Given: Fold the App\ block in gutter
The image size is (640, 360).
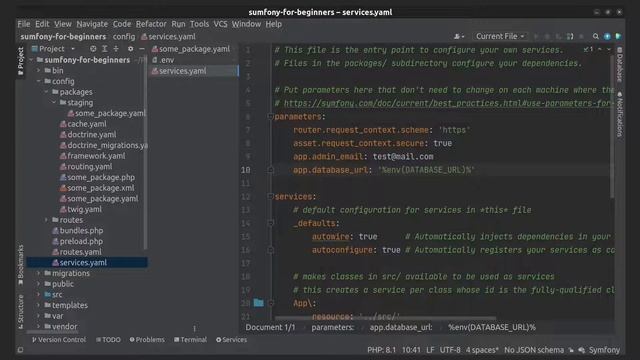Looking at the screenshot, I should coord(270,303).
